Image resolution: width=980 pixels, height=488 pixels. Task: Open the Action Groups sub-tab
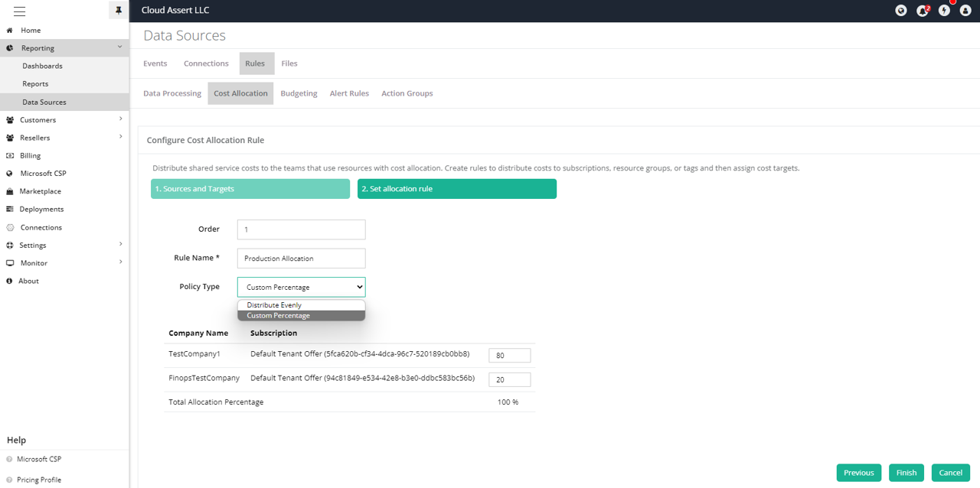click(407, 93)
